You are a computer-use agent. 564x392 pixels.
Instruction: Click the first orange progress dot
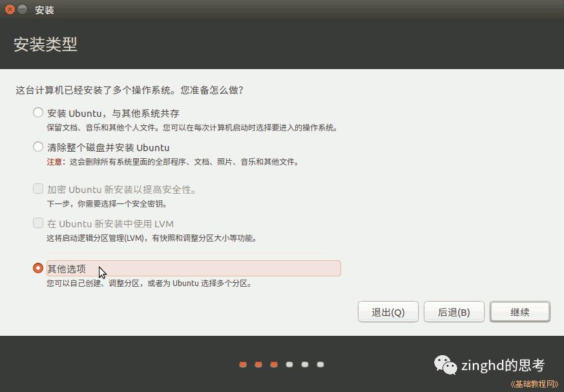[x=243, y=365]
